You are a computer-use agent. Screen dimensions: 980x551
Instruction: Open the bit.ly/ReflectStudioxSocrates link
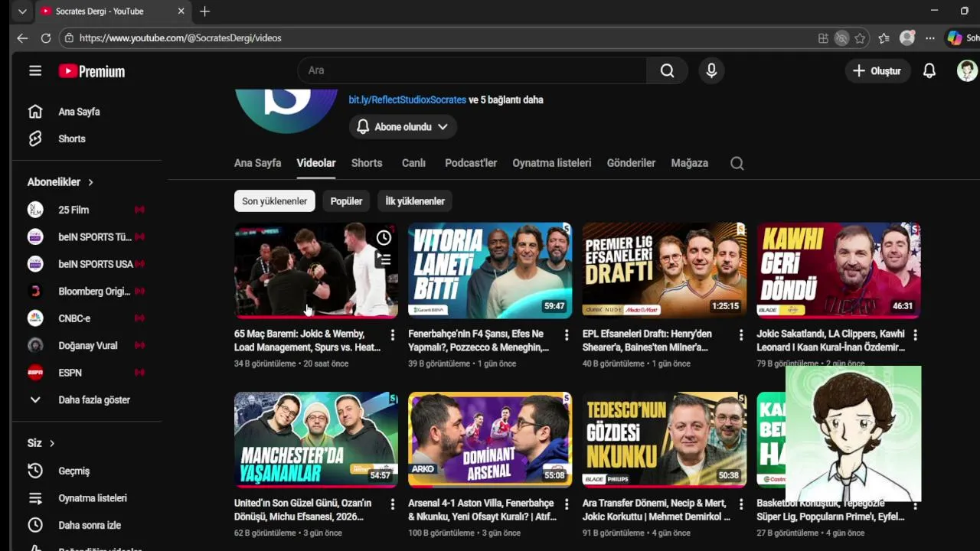tap(407, 99)
